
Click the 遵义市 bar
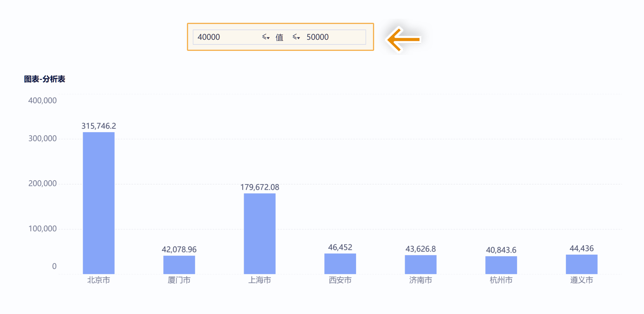[x=581, y=264]
